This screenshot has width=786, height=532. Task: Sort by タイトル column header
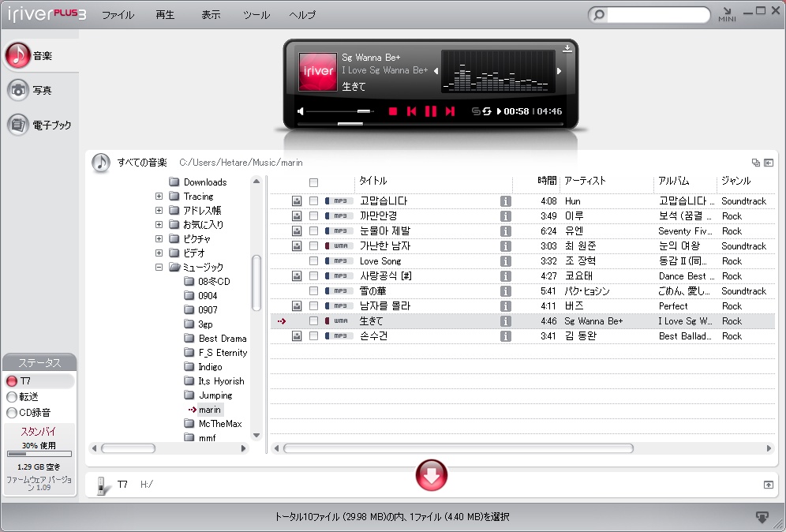pyautogui.click(x=373, y=181)
